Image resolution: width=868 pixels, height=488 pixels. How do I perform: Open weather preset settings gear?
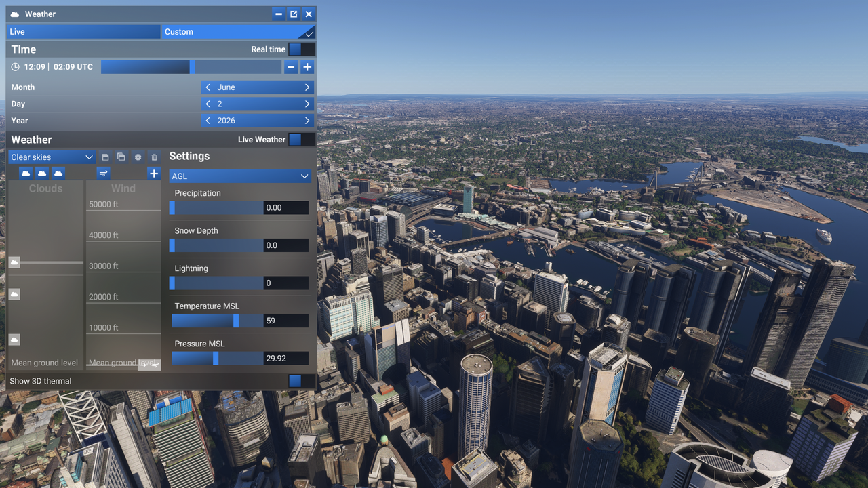(x=138, y=157)
